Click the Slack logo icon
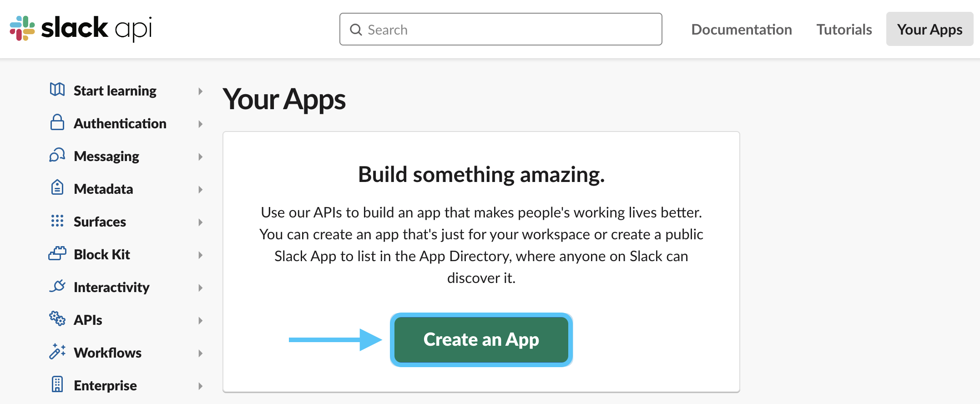The image size is (980, 404). point(22,28)
